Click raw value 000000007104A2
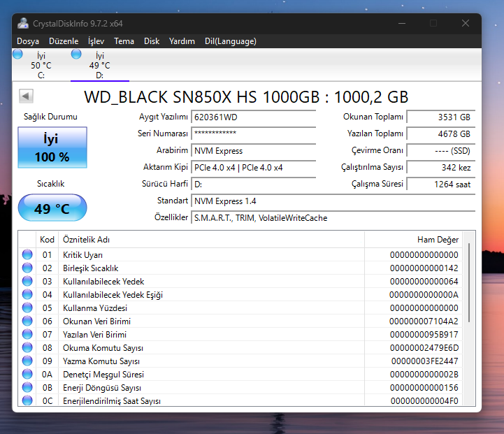This screenshot has width=504, height=434. coord(424,321)
